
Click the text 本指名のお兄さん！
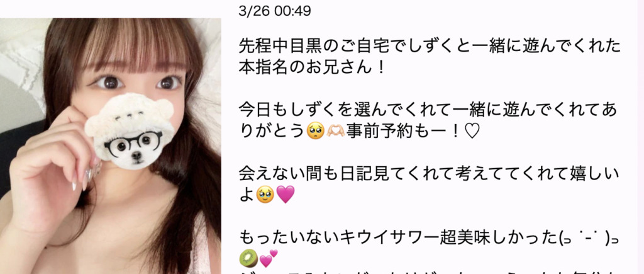point(312,68)
